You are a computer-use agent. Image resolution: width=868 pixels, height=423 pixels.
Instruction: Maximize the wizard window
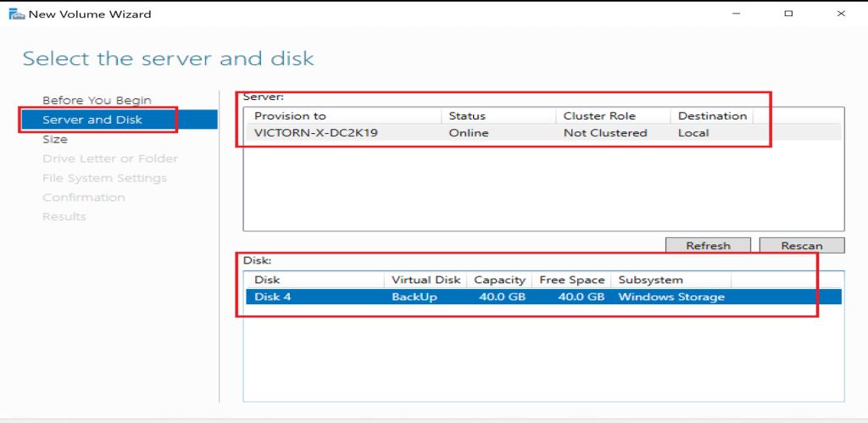click(x=788, y=14)
